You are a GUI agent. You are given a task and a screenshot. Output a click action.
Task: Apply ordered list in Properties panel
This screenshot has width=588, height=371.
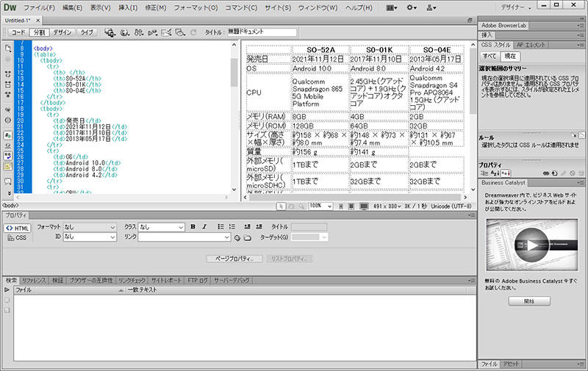232,227
